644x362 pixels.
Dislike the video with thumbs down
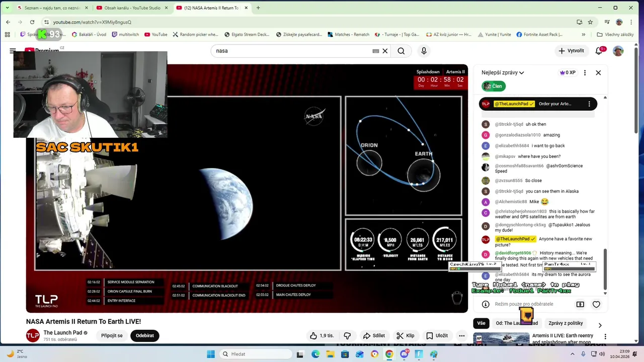click(x=347, y=335)
